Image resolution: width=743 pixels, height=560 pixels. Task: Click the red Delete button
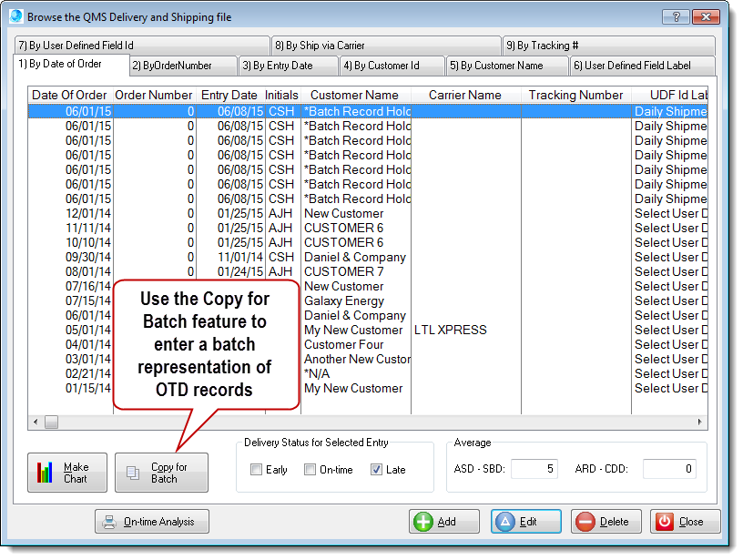(604, 522)
